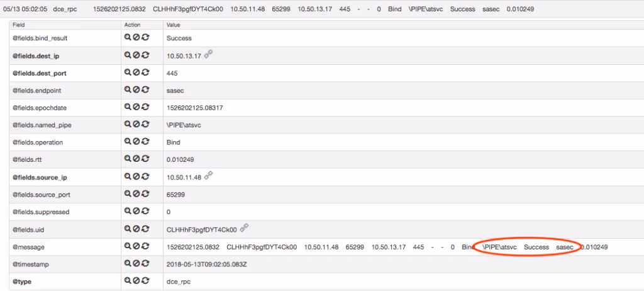Exclude the @fields.dest_port value 445
The image size is (644, 291).
point(136,72)
